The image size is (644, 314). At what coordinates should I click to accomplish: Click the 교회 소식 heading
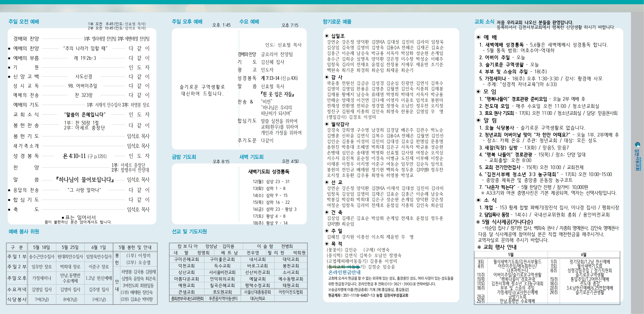(x=484, y=22)
